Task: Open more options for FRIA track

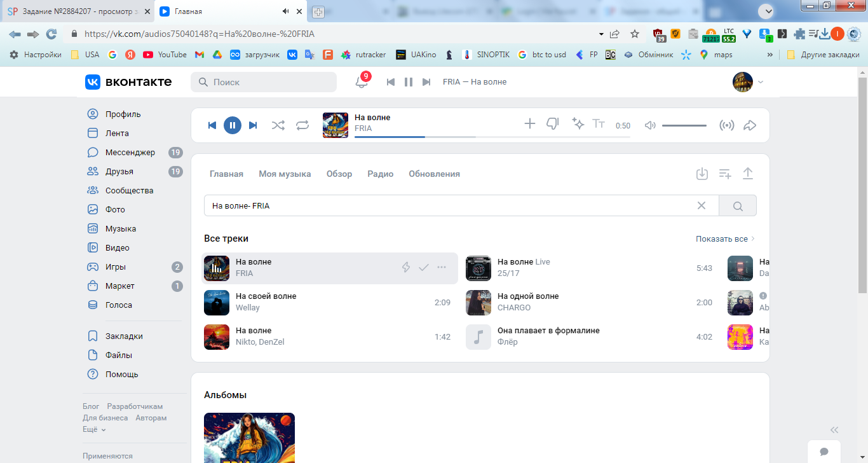Action: tap(442, 268)
